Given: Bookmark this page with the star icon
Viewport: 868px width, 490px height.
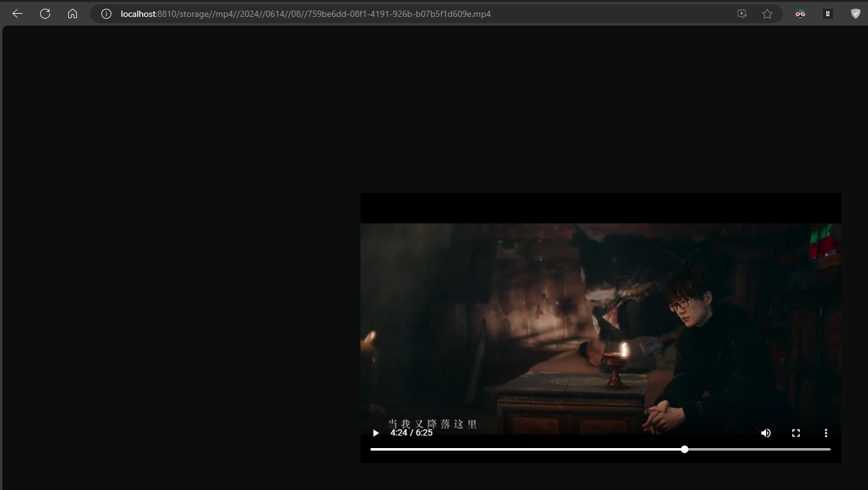Looking at the screenshot, I should (767, 14).
